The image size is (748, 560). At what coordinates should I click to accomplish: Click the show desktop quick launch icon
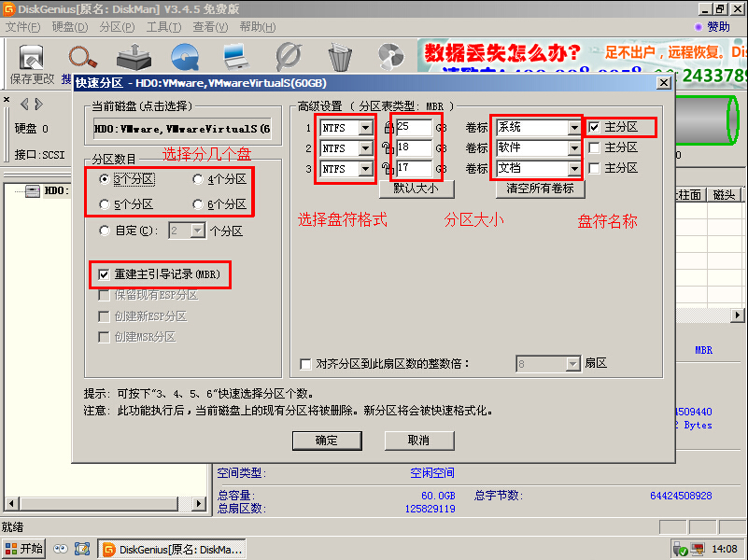[x=82, y=549]
